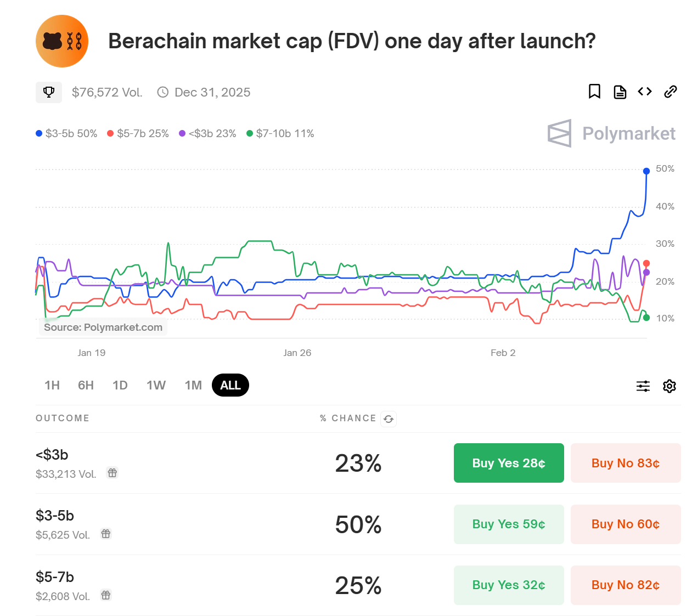Buy No at 83¢ for <$3b

coord(626,462)
